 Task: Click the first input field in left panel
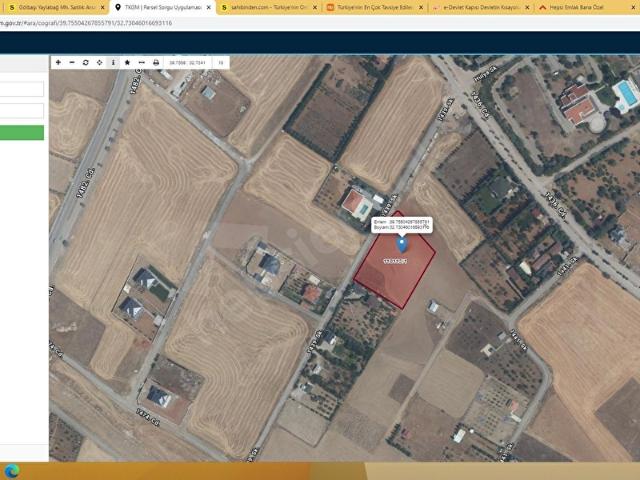tap(22, 89)
